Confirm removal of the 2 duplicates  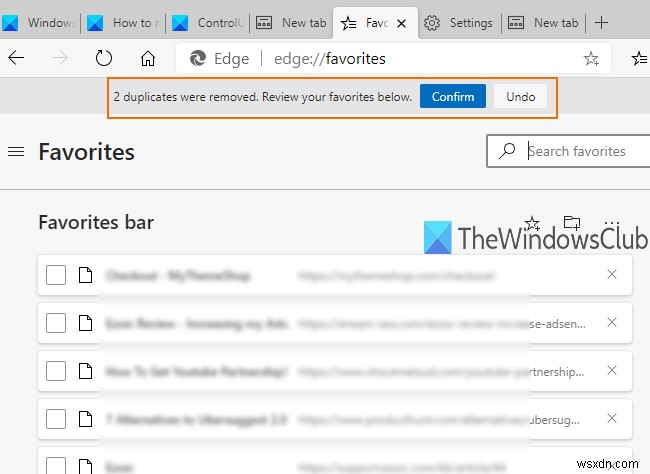point(453,96)
